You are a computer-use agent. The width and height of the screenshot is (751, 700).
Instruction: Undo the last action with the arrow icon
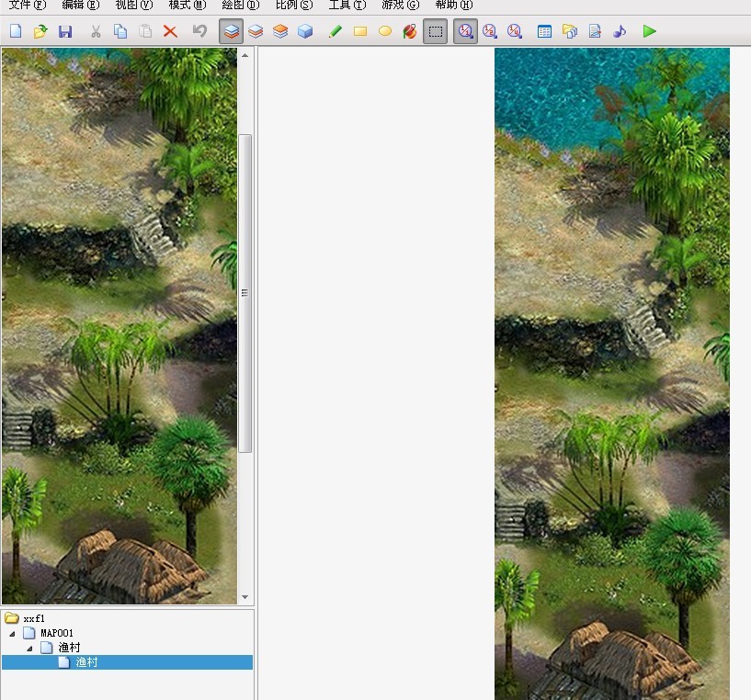199,31
